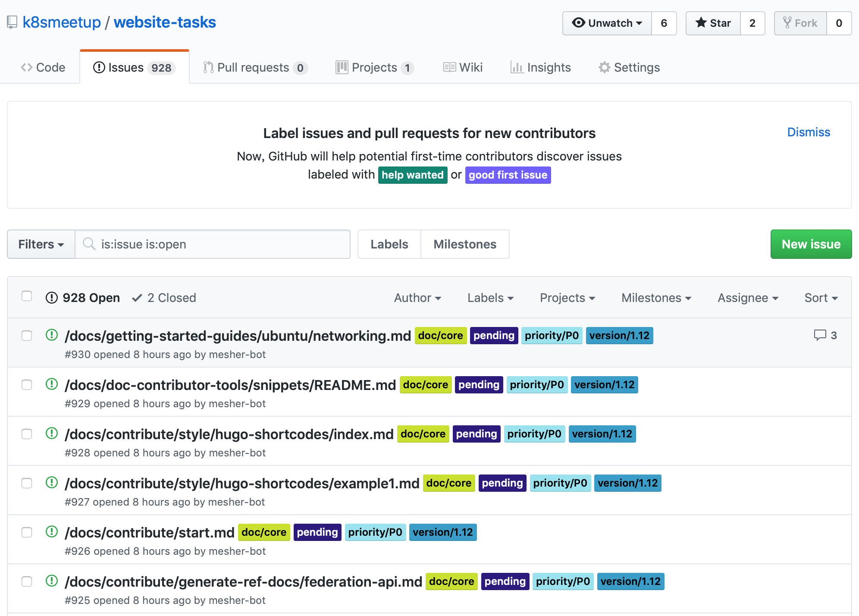Open the Wiki tab
The image size is (859, 616).
pos(463,68)
